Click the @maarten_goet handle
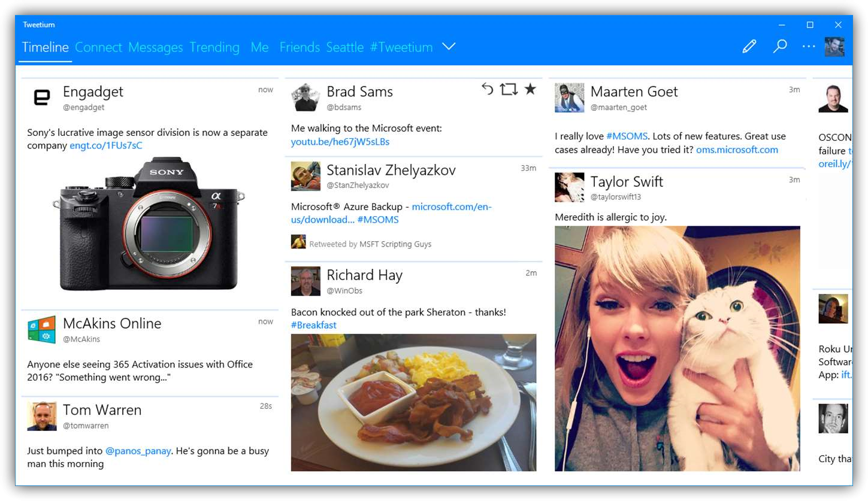The width and height of the screenshot is (868, 501). tap(619, 108)
